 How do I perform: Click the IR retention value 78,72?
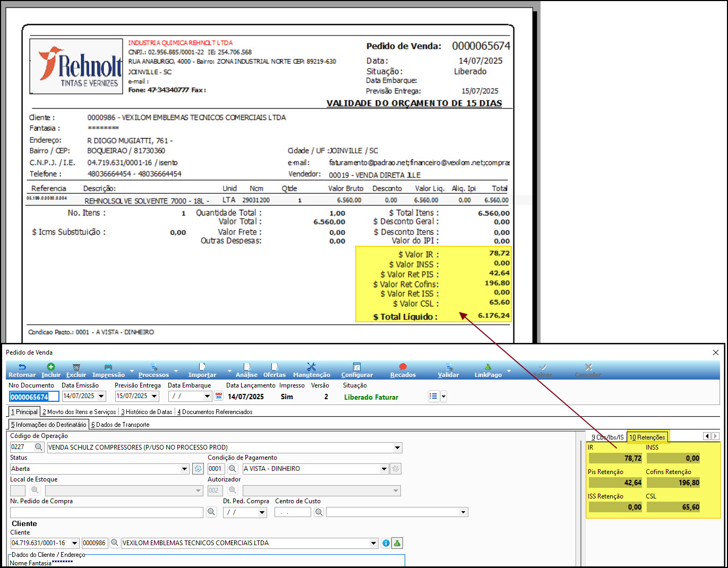pyautogui.click(x=615, y=458)
